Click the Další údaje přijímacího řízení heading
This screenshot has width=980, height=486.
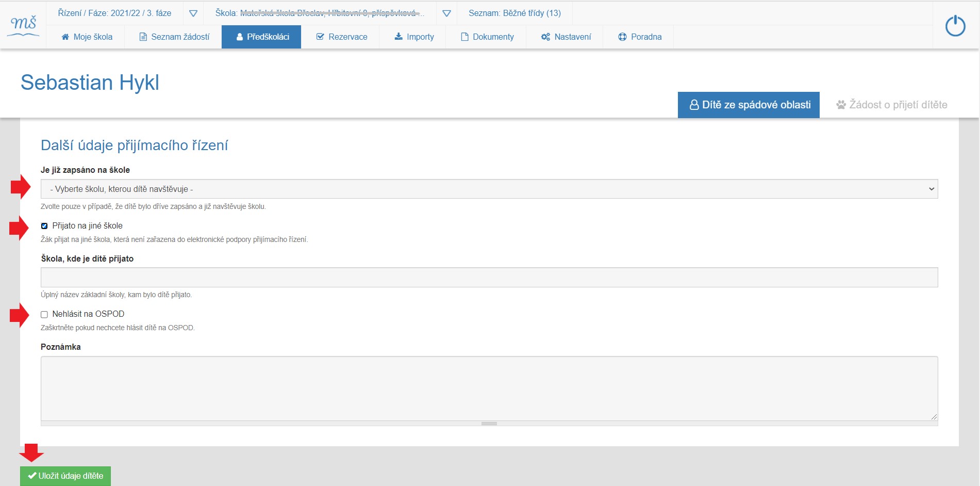tap(134, 145)
